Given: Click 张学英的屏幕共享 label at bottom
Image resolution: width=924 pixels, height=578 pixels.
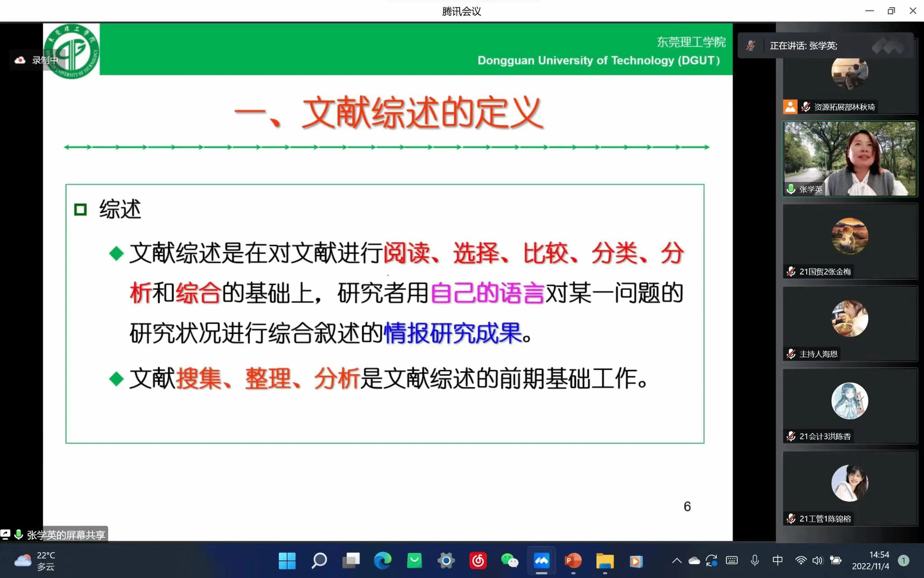Looking at the screenshot, I should 66,535.
